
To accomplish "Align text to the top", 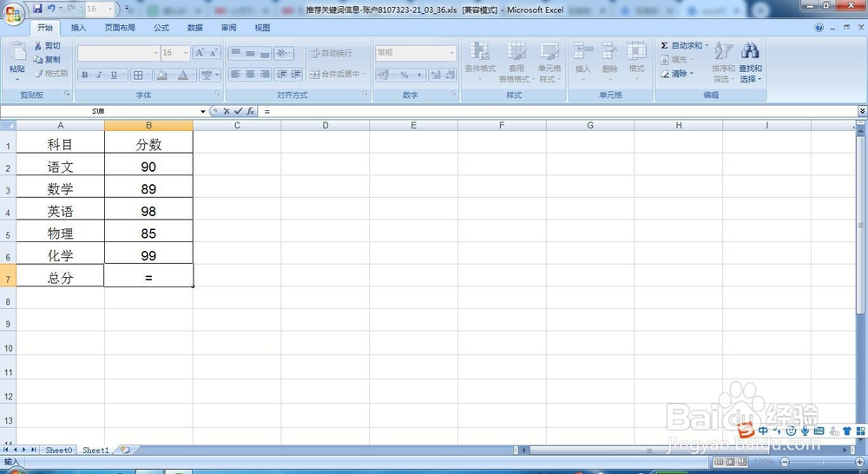I will click(x=235, y=53).
